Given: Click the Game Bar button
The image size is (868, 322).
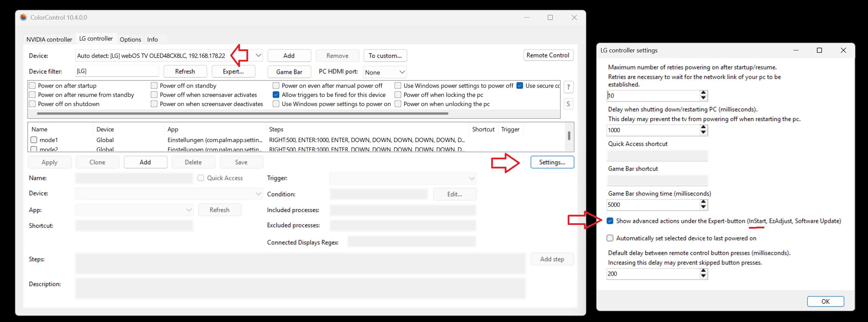Looking at the screenshot, I should tap(289, 72).
